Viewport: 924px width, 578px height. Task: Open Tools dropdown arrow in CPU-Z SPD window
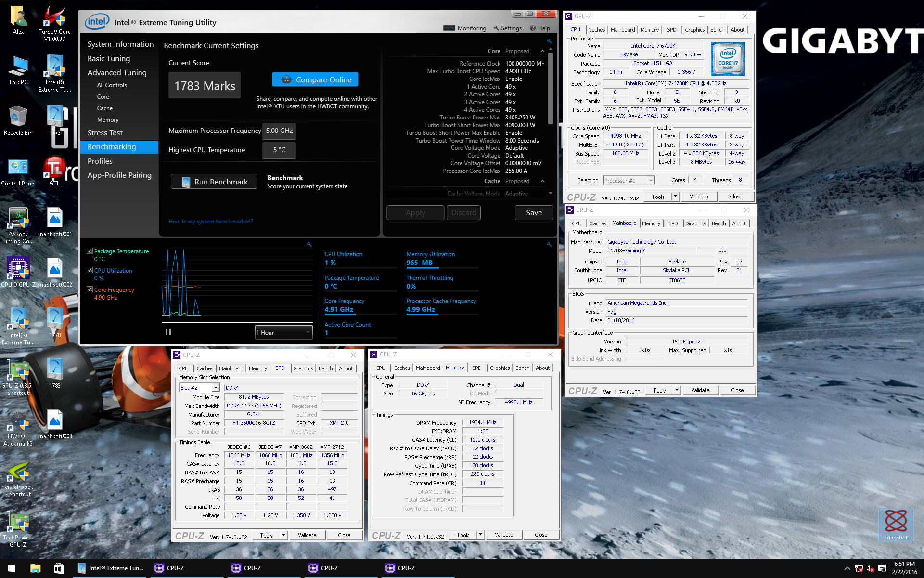(x=283, y=535)
